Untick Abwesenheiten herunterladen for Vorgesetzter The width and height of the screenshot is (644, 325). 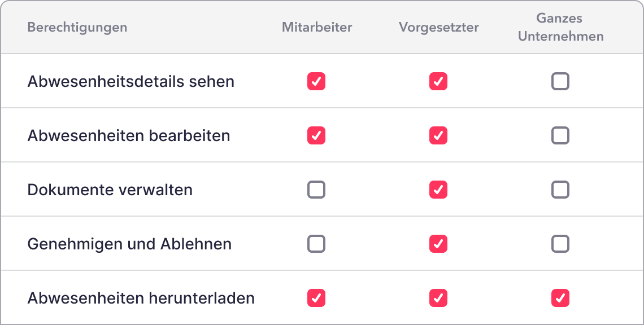tap(438, 298)
